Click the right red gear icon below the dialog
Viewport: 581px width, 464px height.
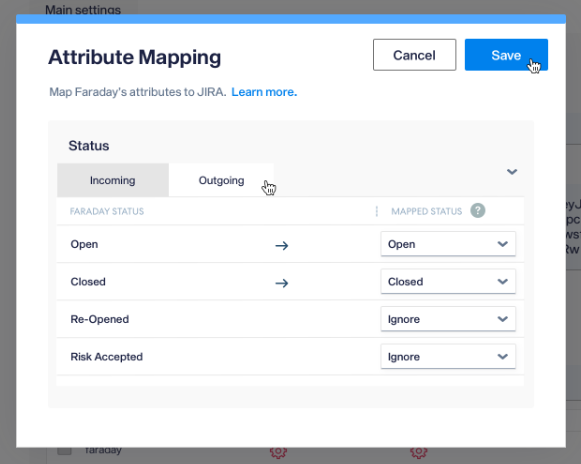(418, 452)
